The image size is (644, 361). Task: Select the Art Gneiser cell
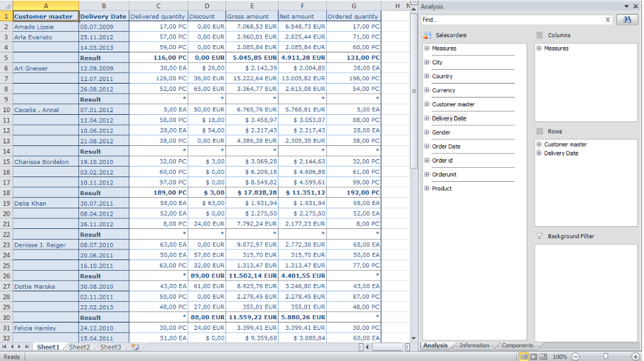(x=46, y=68)
